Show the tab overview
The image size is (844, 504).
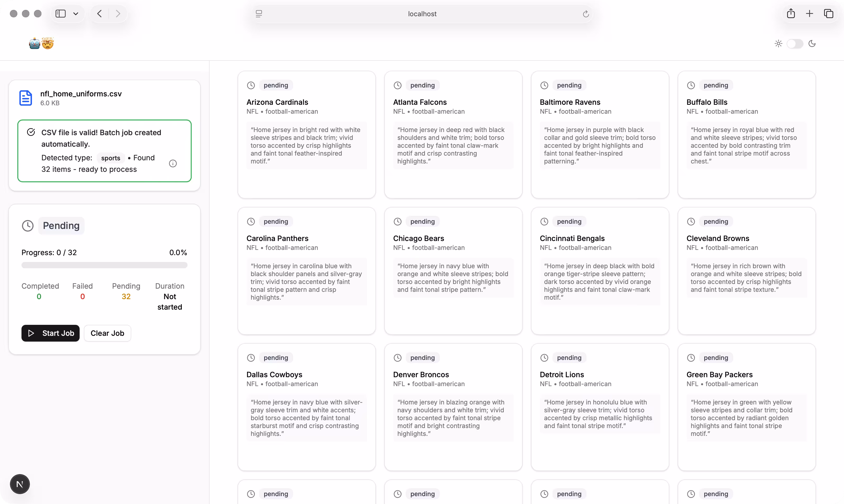tap(828, 14)
